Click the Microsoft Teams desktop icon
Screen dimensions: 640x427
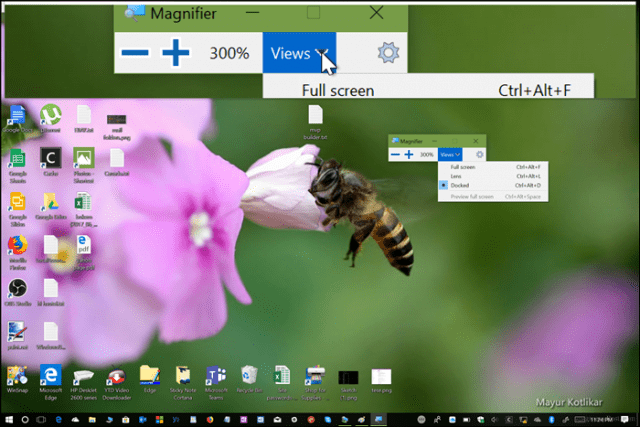pyautogui.click(x=216, y=383)
